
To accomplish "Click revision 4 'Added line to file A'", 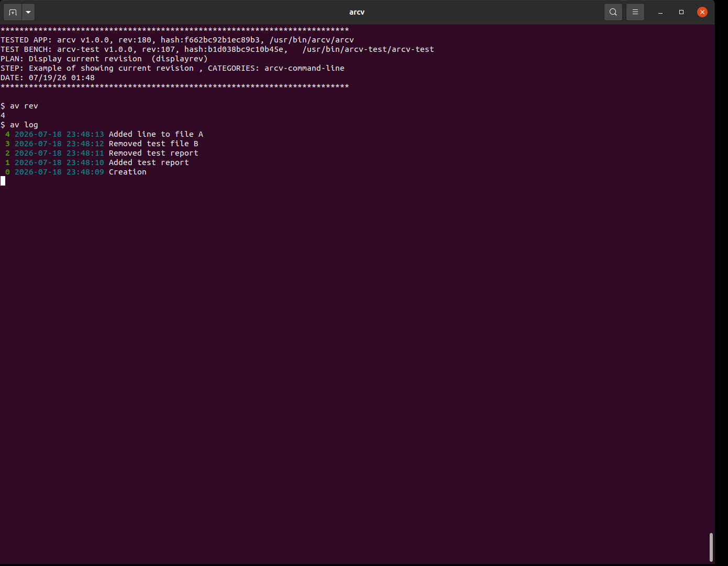I will point(104,134).
